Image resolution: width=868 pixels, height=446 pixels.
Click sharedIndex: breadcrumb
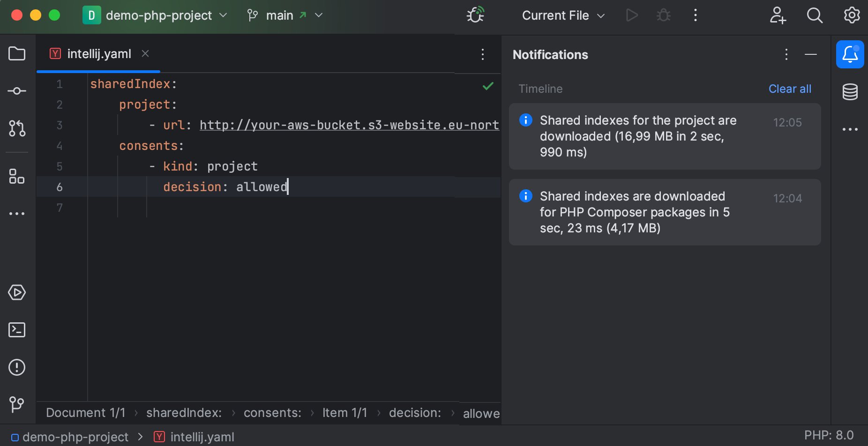pyautogui.click(x=184, y=413)
